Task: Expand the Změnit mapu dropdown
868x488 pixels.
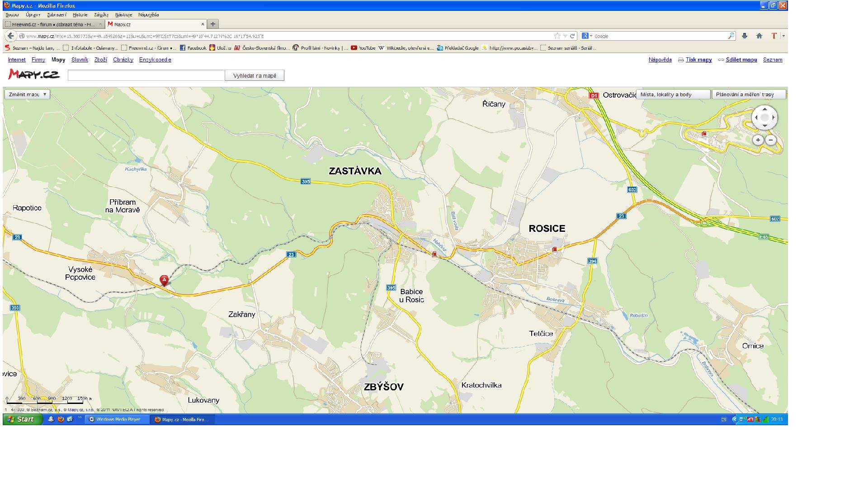Action: tap(27, 94)
